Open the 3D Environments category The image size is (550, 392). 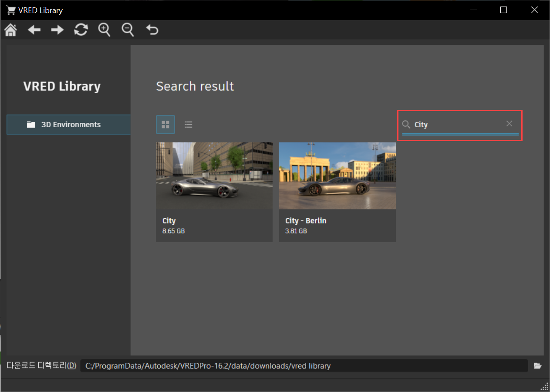(x=68, y=125)
